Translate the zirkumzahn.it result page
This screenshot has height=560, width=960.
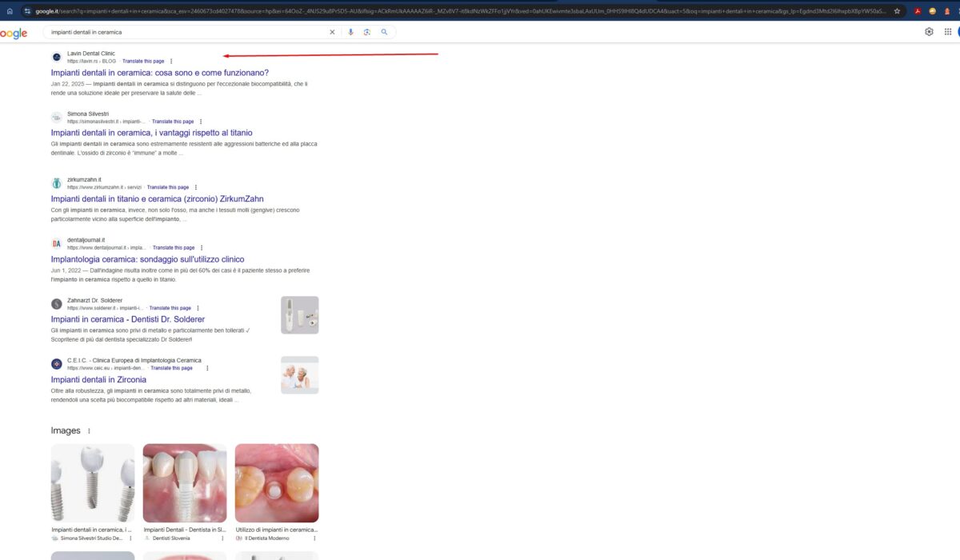click(x=168, y=187)
